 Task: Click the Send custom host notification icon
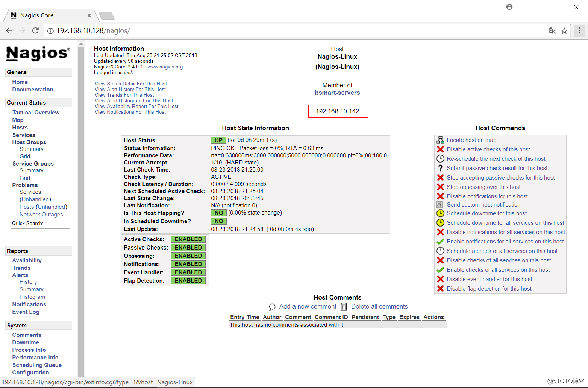click(x=439, y=205)
